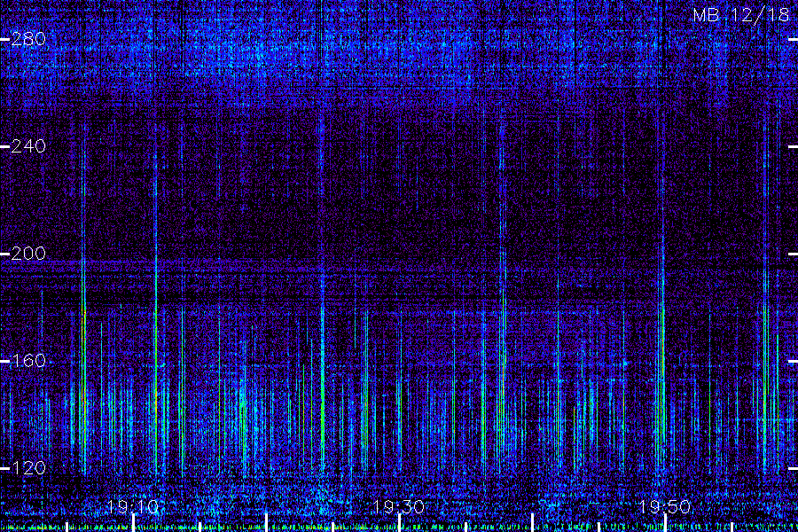Click the 19:50 time label
This screenshot has width=798, height=532.
pos(665,507)
